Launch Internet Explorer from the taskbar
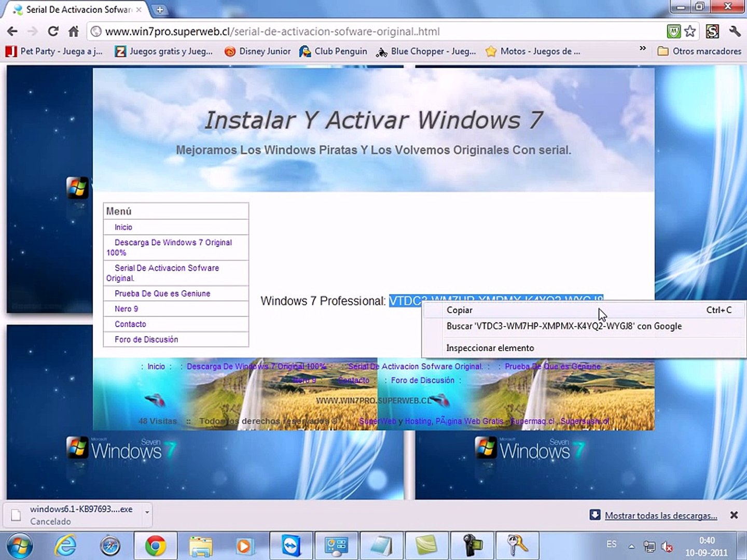747x560 pixels. coord(66,546)
